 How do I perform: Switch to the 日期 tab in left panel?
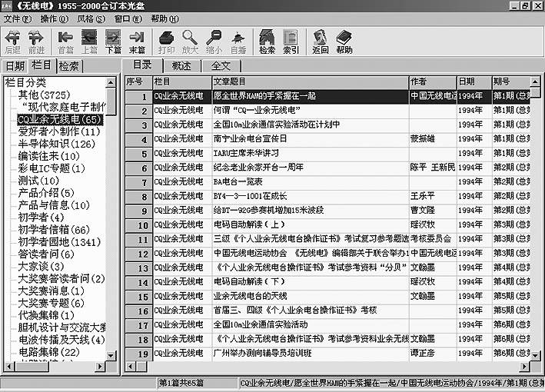[x=15, y=66]
